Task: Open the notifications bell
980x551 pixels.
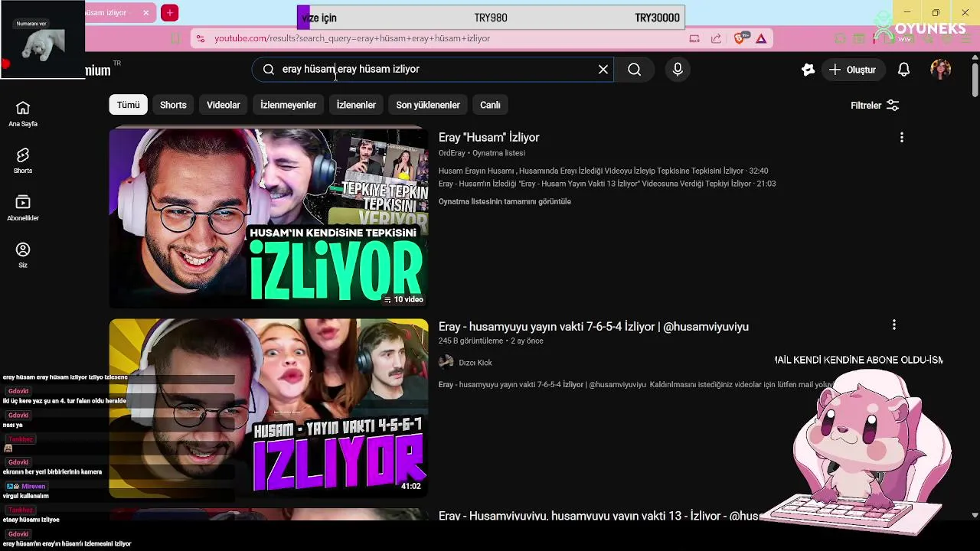Action: 903,70
